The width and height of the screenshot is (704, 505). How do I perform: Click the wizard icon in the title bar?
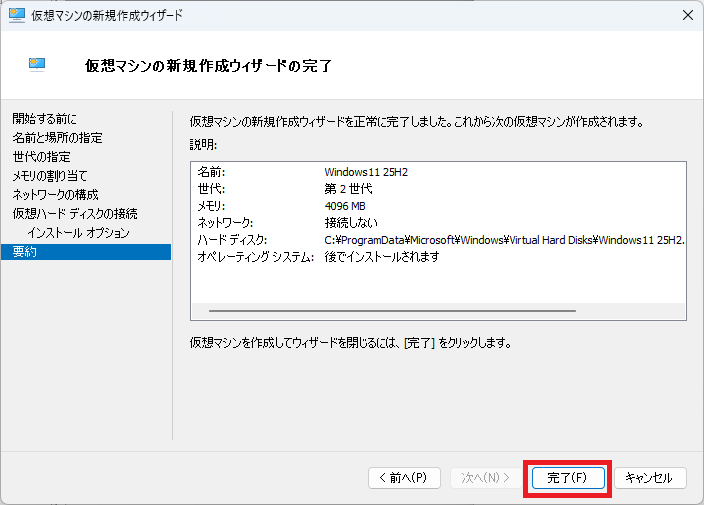pos(17,15)
